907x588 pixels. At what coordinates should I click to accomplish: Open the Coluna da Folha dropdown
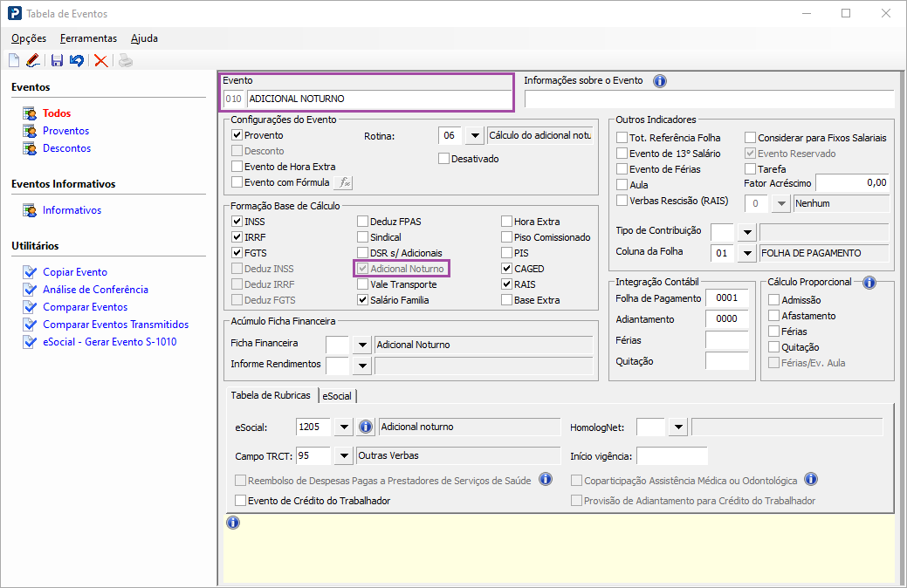point(746,253)
